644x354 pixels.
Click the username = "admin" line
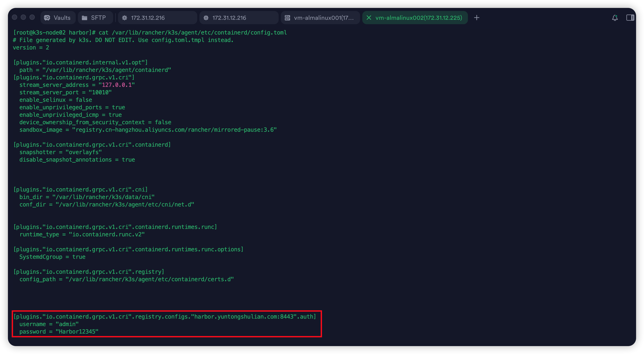click(49, 324)
